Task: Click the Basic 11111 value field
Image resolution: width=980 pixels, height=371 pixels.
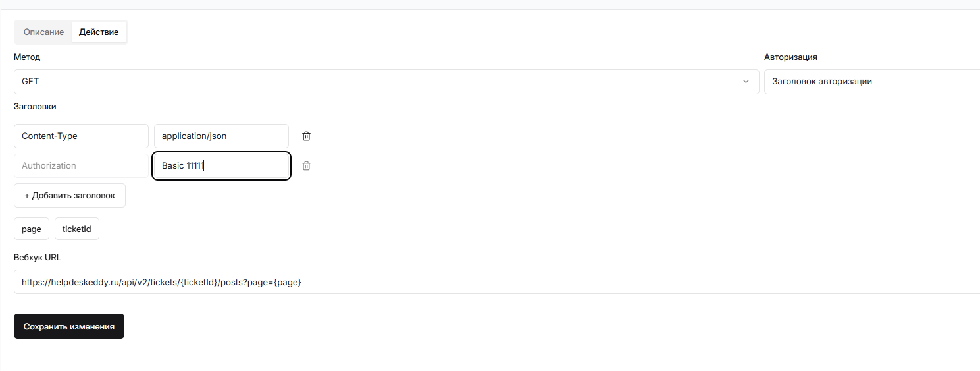Action: [x=221, y=166]
